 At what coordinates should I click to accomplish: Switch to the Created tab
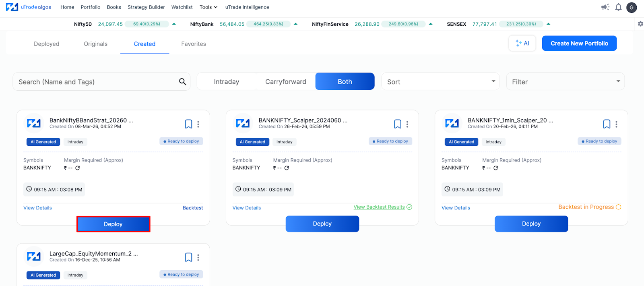point(144,44)
